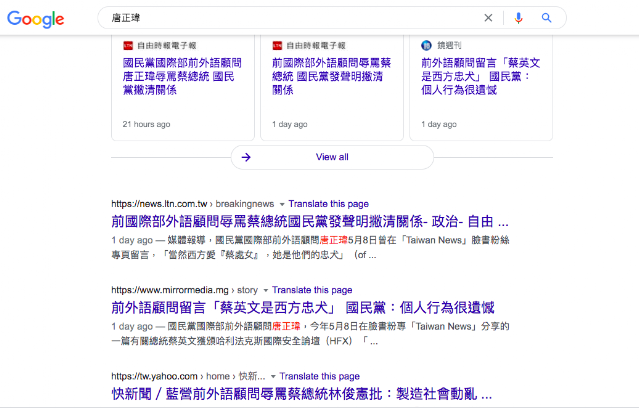Click snippet text under news.ltn.com.tw result
639x408 pixels.
click(x=310, y=247)
